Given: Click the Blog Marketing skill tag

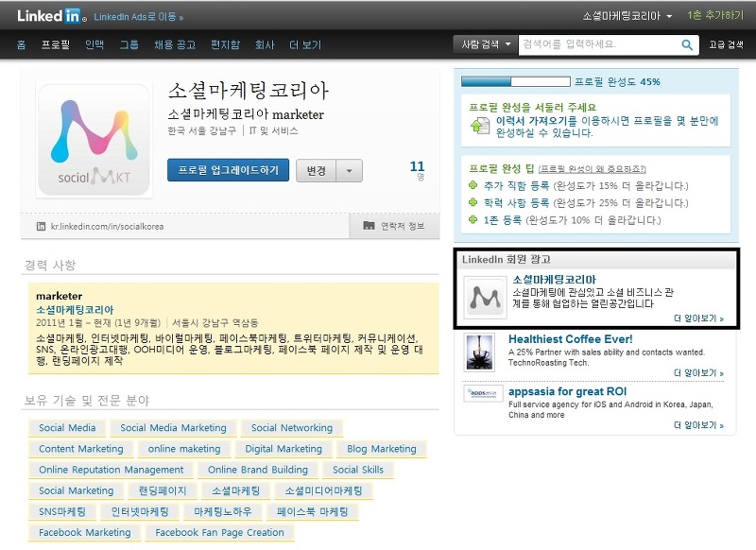Looking at the screenshot, I should (x=382, y=449).
